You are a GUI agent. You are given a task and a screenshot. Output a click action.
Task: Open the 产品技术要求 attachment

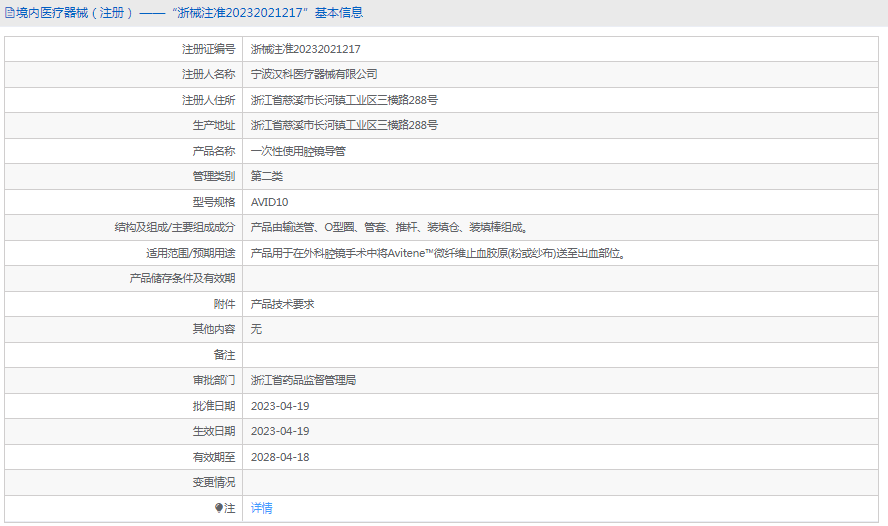click(283, 304)
